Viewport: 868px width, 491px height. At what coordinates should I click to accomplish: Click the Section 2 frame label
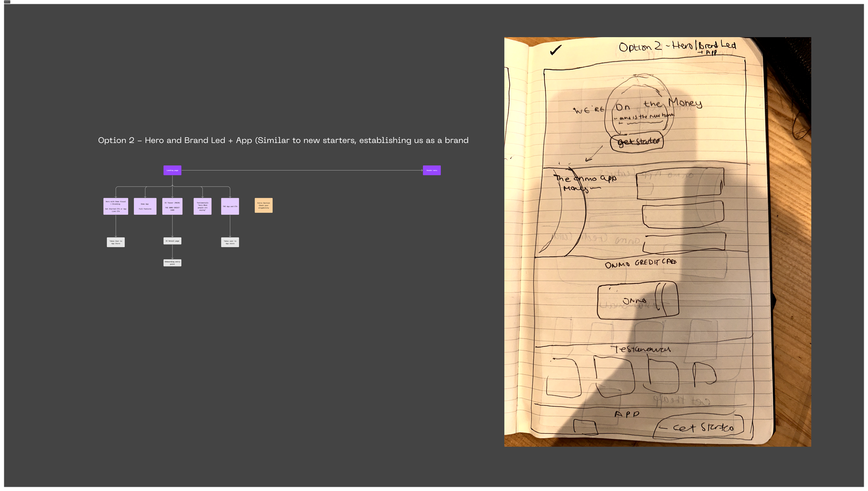pos(7,2)
